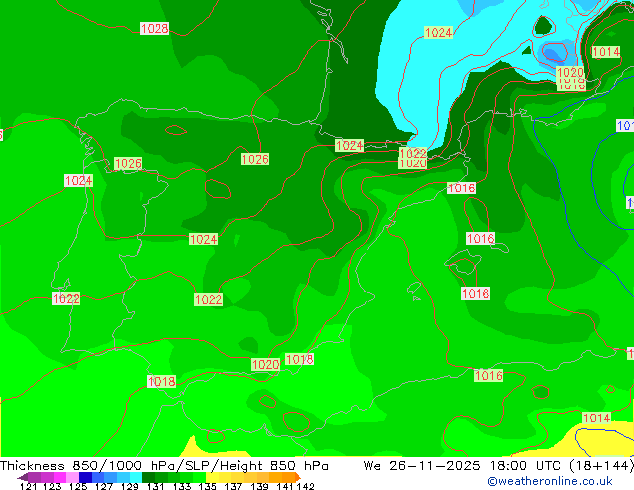
Task: Click the legend value 125
Action: pos(78,486)
